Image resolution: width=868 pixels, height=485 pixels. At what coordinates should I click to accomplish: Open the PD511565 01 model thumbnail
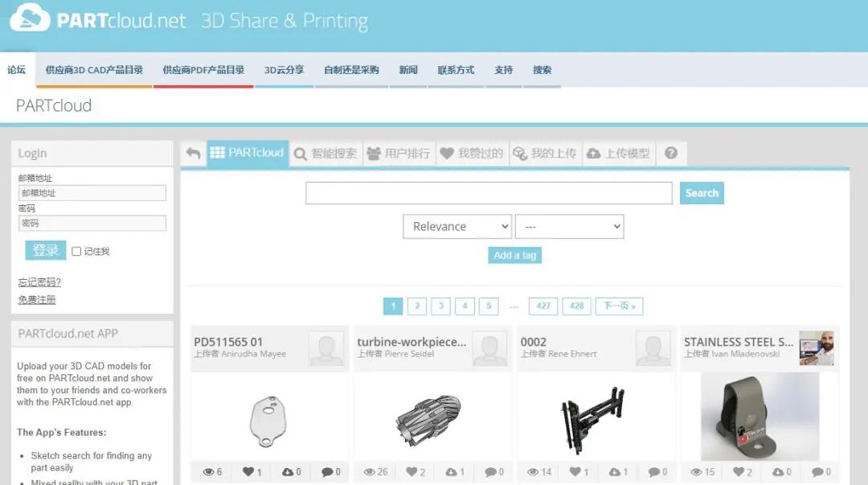click(x=268, y=421)
